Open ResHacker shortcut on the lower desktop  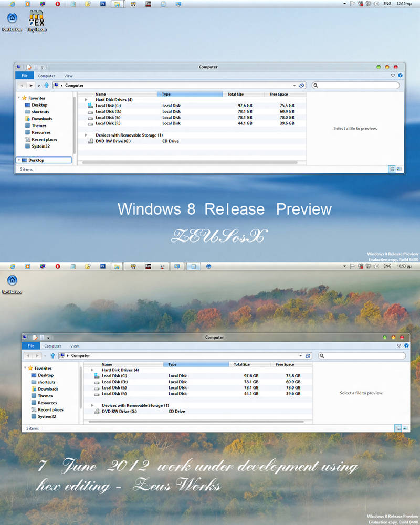tap(12, 284)
